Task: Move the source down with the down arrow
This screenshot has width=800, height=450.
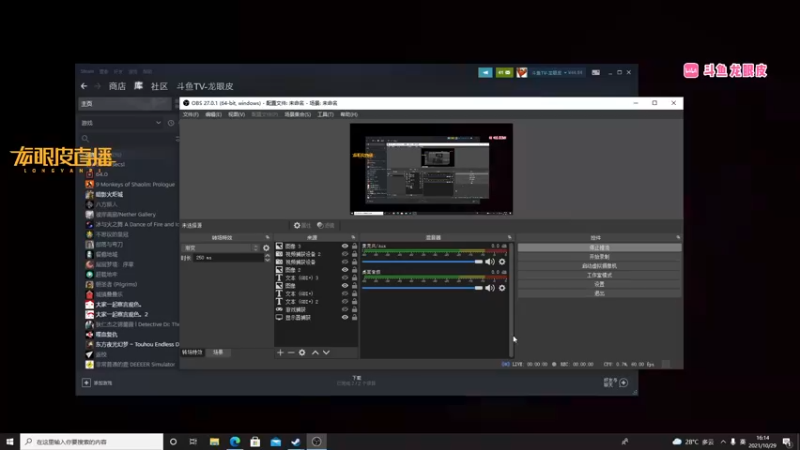Action: (x=327, y=353)
